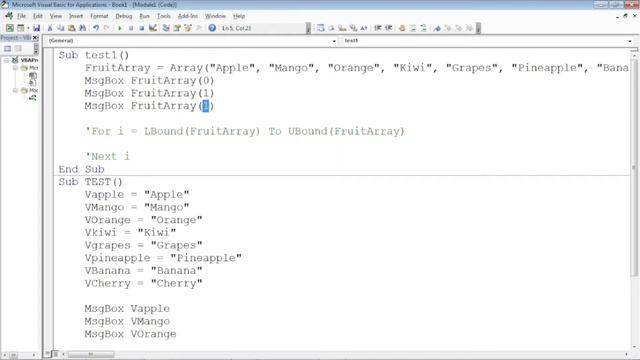
Task: Open the Debug menu
Action: click(x=124, y=16)
